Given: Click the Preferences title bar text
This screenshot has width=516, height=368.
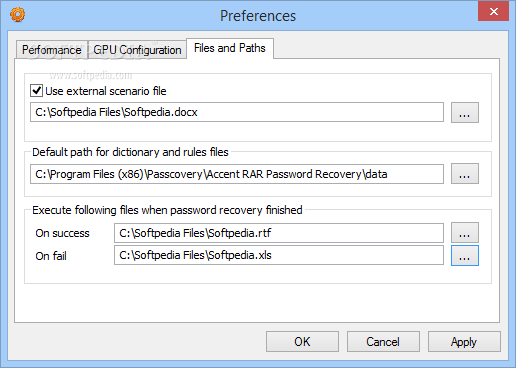Looking at the screenshot, I should (x=258, y=16).
